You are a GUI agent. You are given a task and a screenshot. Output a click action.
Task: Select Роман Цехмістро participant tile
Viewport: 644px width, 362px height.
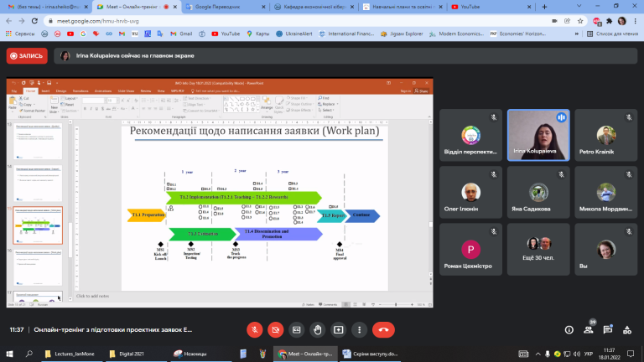[470, 249]
